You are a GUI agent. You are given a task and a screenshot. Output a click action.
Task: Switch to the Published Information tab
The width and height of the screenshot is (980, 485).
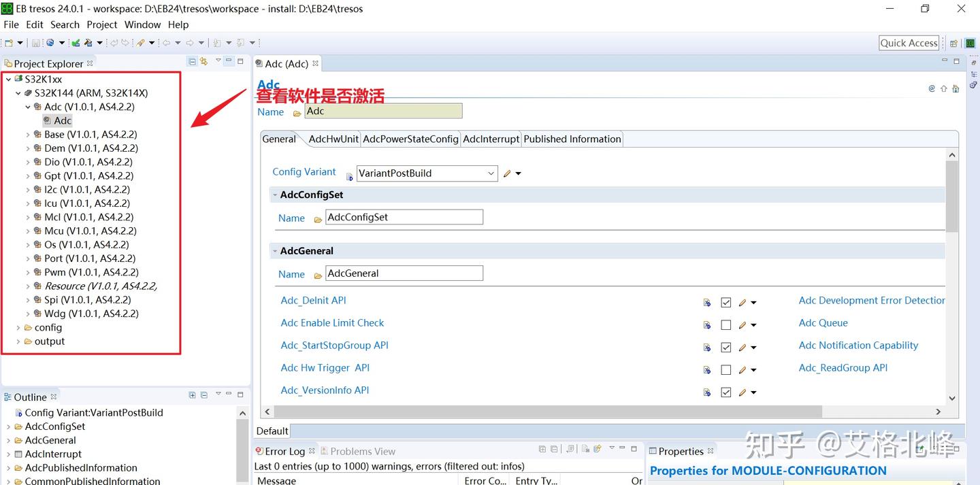click(572, 139)
